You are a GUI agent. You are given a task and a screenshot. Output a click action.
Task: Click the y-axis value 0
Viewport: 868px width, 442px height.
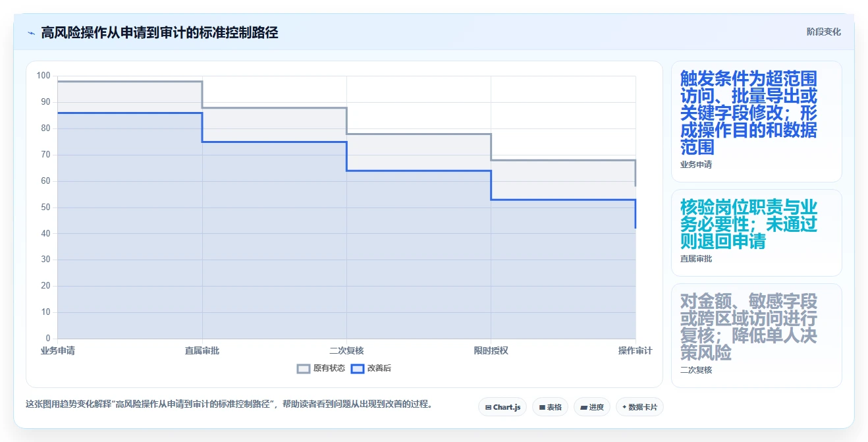[48, 339]
